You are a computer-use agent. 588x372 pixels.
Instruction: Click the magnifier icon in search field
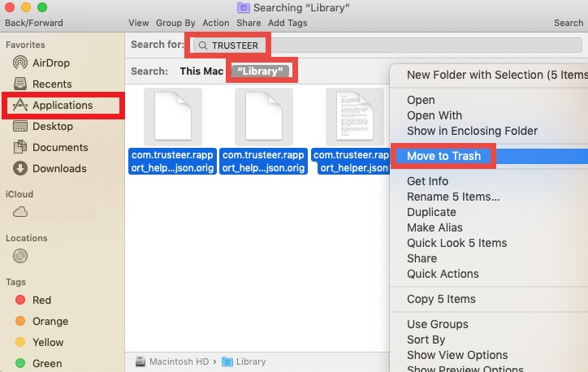(x=202, y=45)
